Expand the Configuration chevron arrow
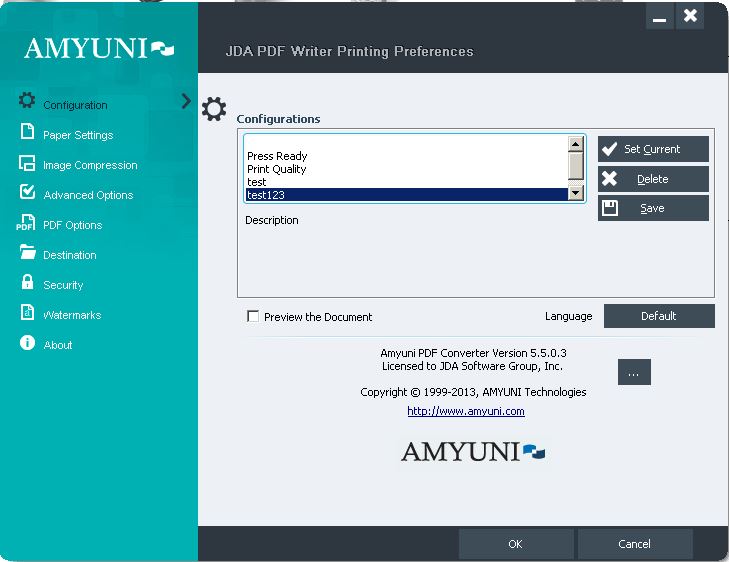The width and height of the screenshot is (729, 562). point(186,101)
